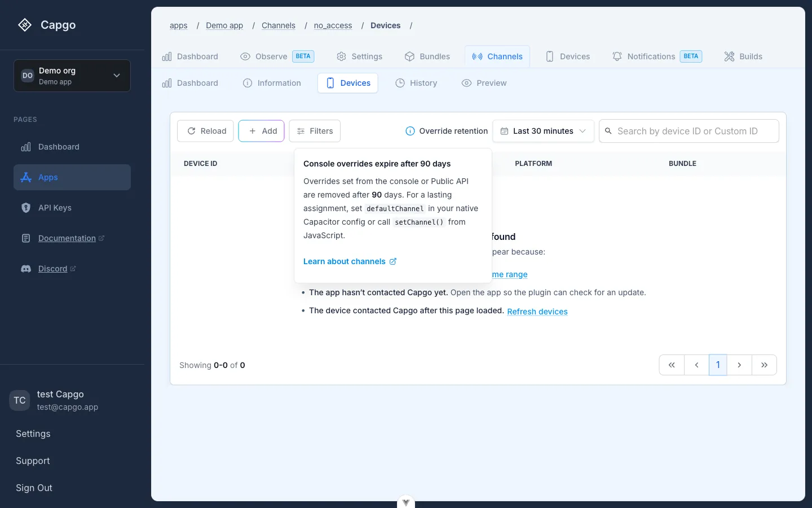Open the Learn about channels link
This screenshot has width=812, height=508.
[x=350, y=261]
